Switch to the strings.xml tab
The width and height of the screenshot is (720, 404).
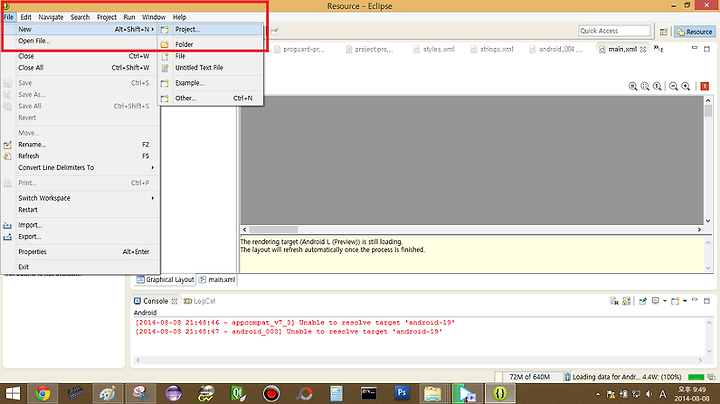pos(492,49)
